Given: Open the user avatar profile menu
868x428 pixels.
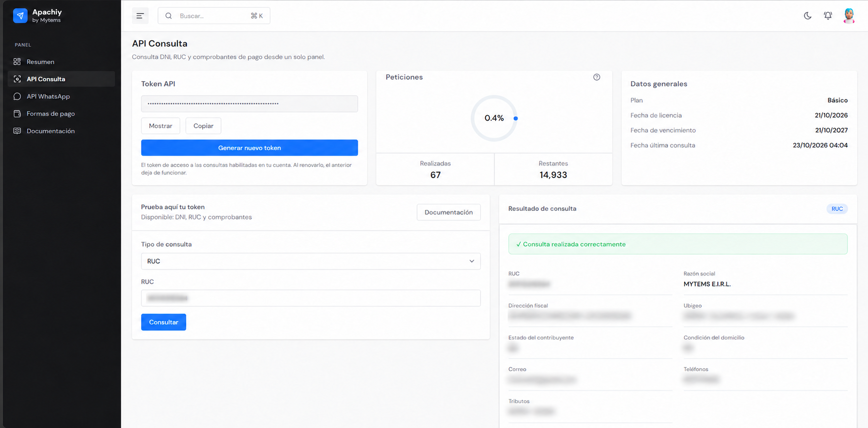Looking at the screenshot, I should point(849,16).
